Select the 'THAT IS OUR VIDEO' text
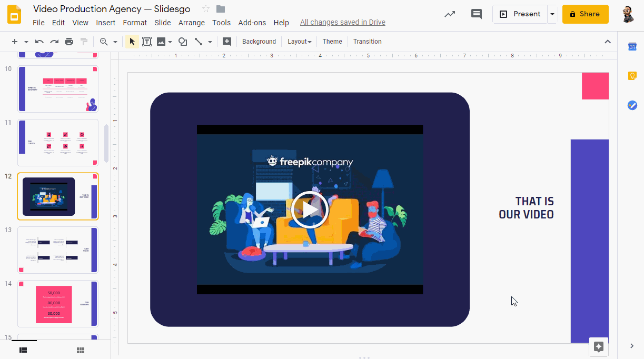This screenshot has width=644, height=359. pos(527,208)
